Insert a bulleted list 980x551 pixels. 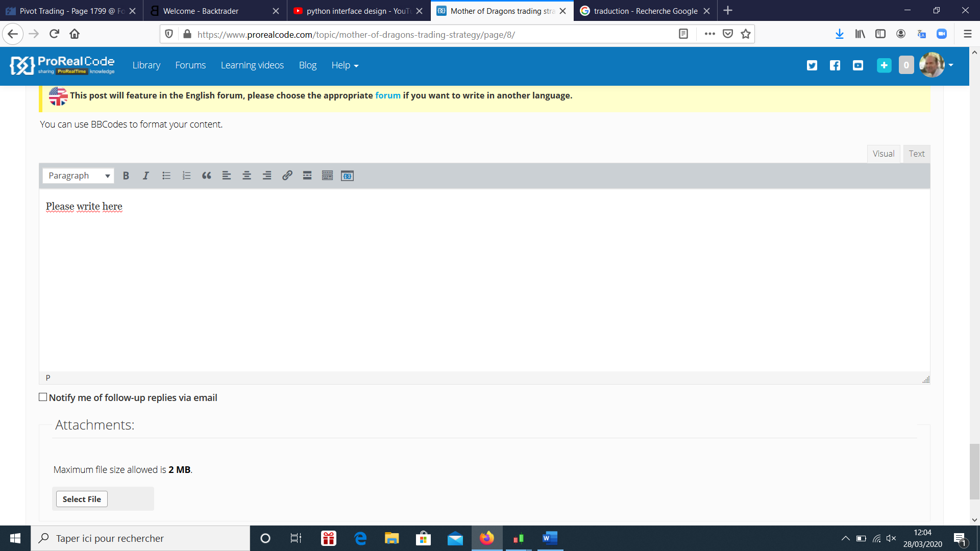tap(166, 176)
